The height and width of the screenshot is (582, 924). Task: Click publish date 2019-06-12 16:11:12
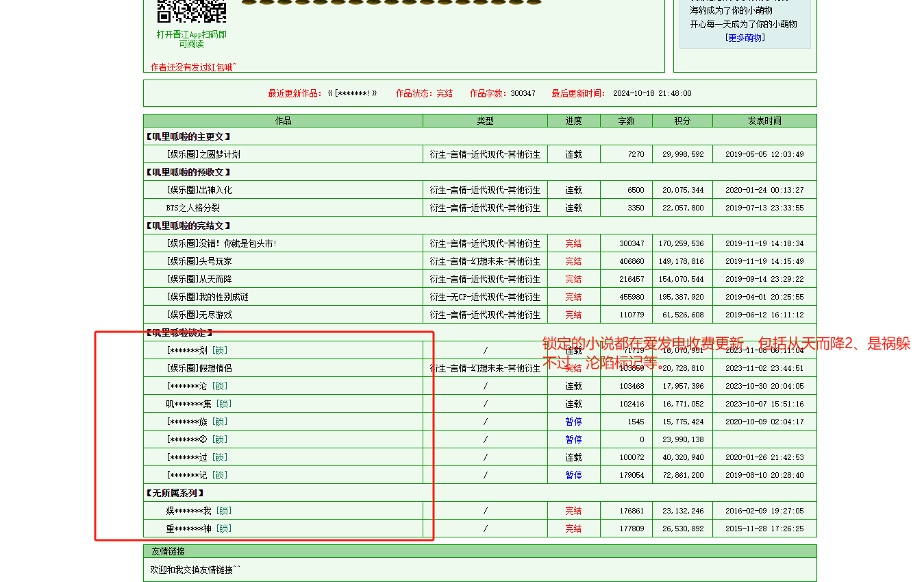coord(764,315)
